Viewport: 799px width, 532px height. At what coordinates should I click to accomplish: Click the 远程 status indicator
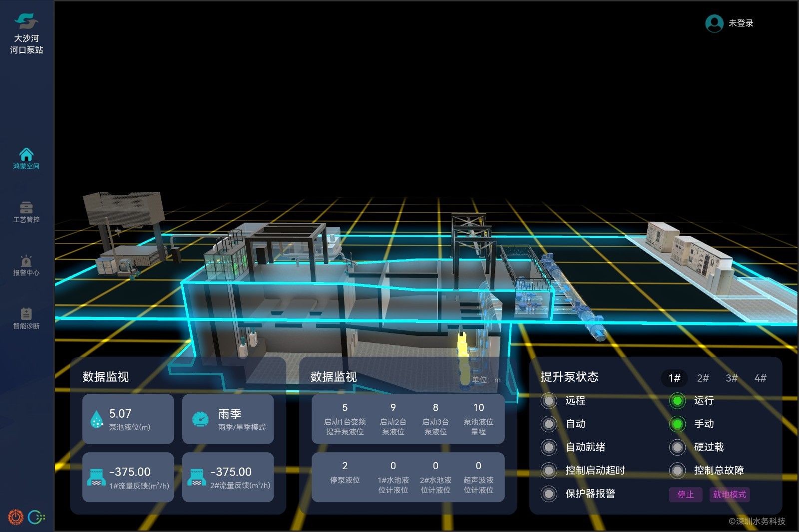(549, 401)
